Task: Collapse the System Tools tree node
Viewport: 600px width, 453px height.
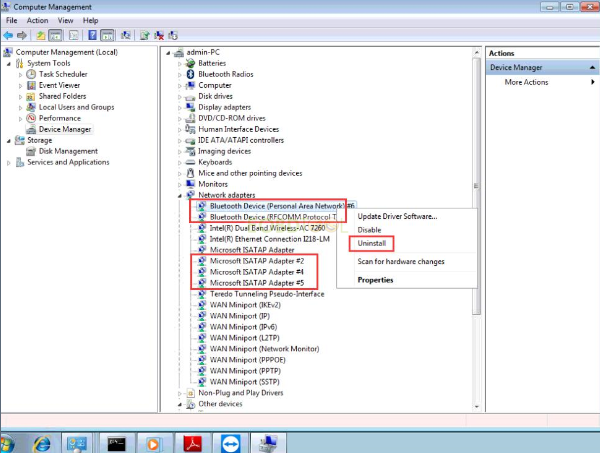Action: tap(9, 64)
